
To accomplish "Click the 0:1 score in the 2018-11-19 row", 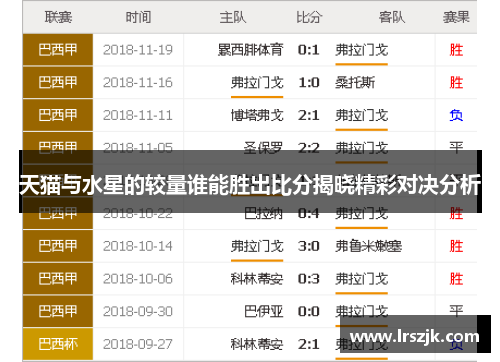I will click(309, 50).
